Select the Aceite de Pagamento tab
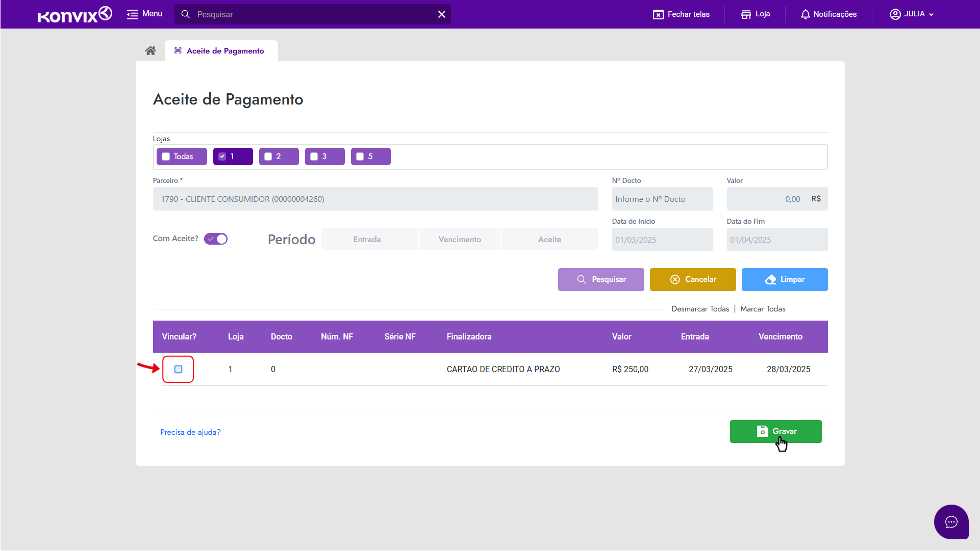This screenshot has width=980, height=551. [x=221, y=51]
